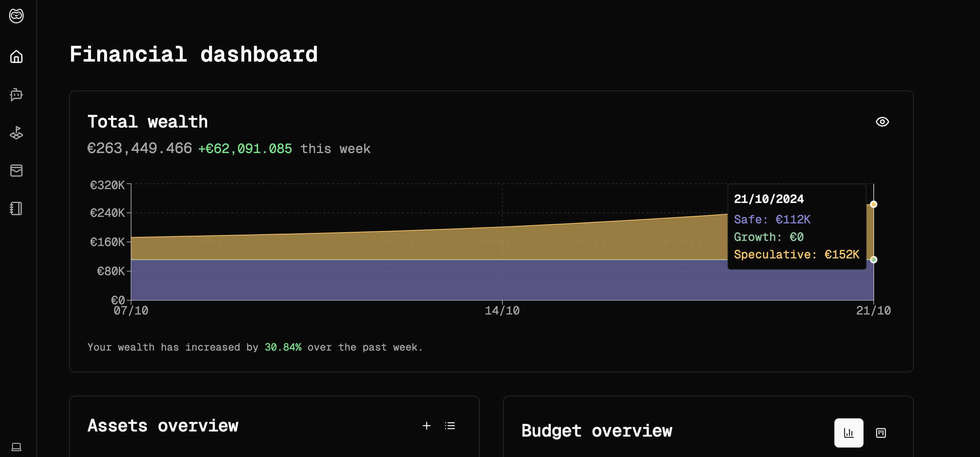Image resolution: width=980 pixels, height=457 pixels.
Task: Click the Safe data point on the chart
Action: 873,260
